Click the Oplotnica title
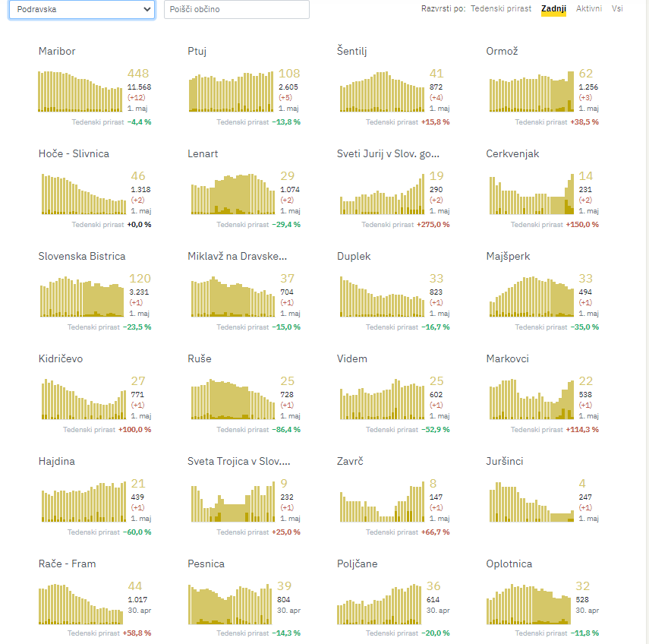This screenshot has width=649, height=644. tap(509, 563)
